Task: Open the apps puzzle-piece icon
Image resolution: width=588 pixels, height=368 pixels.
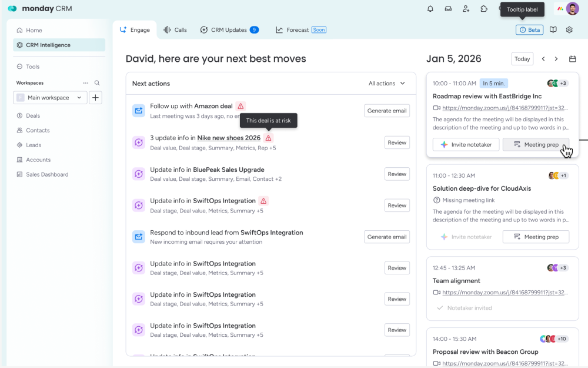Action: point(484,9)
